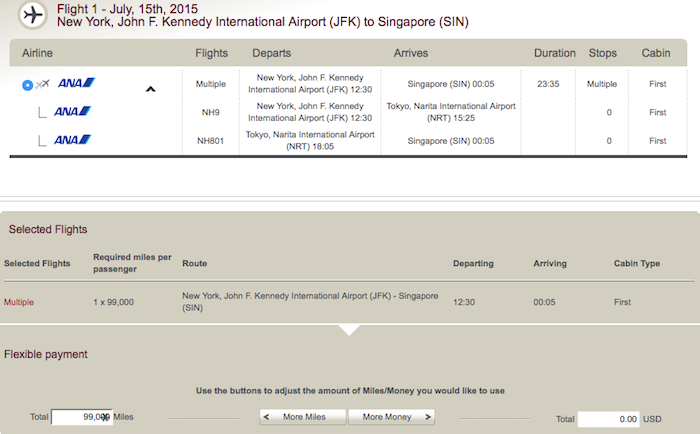
Task: Click the small connecting-planes icon next to radio button
Action: click(42, 84)
